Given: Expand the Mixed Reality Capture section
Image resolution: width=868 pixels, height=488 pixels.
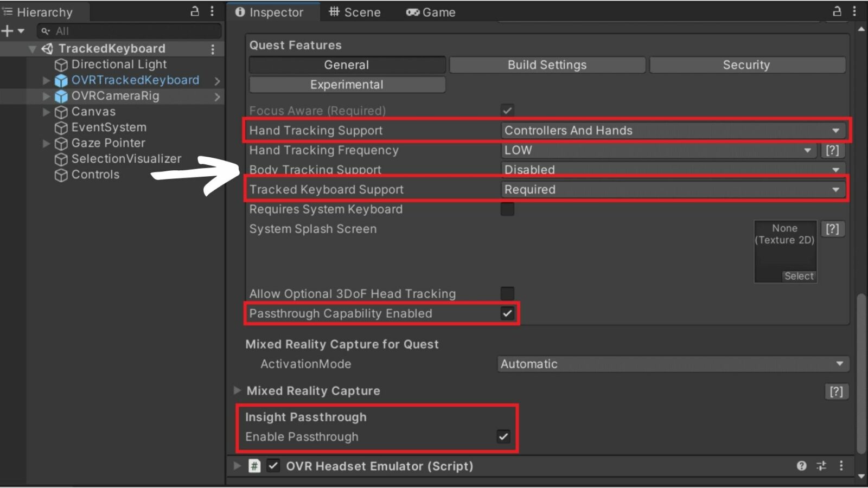Looking at the screenshot, I should pyautogui.click(x=237, y=390).
